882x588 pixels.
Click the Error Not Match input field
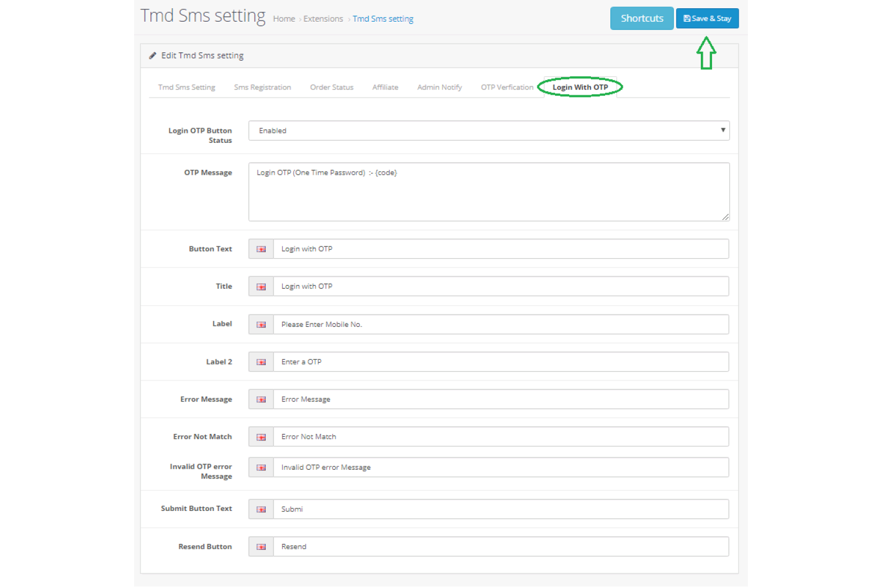[501, 437]
